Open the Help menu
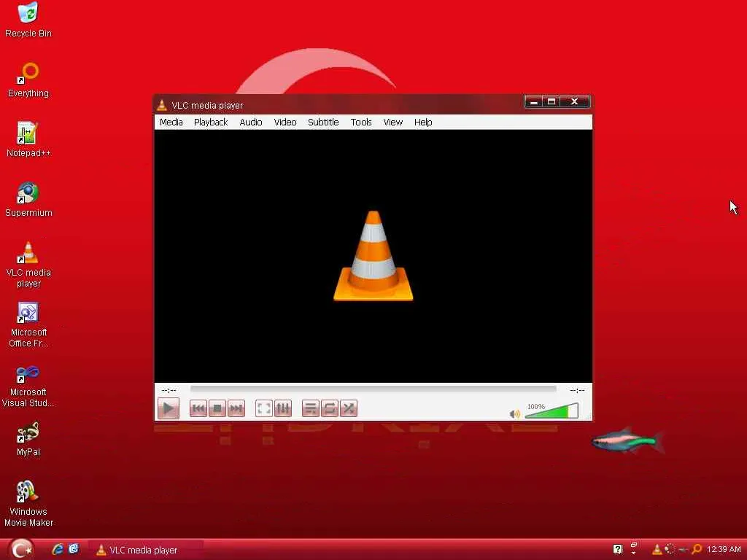Image resolution: width=747 pixels, height=560 pixels. (422, 122)
